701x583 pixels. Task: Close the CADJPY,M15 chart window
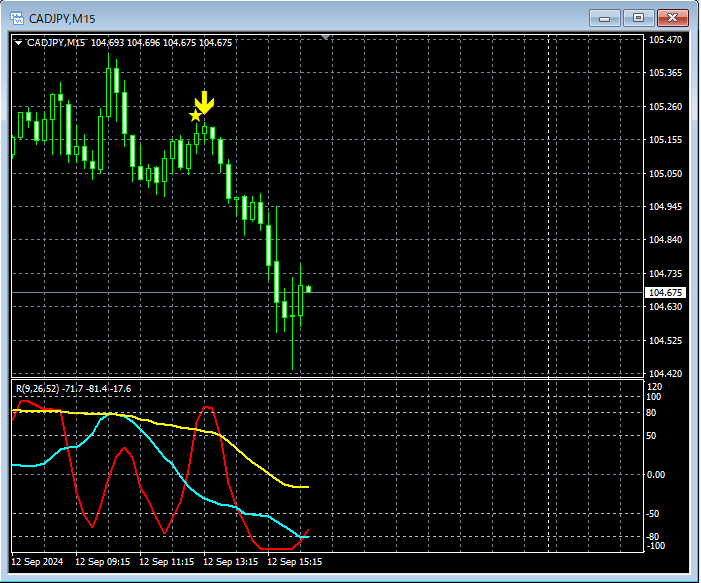[x=672, y=18]
